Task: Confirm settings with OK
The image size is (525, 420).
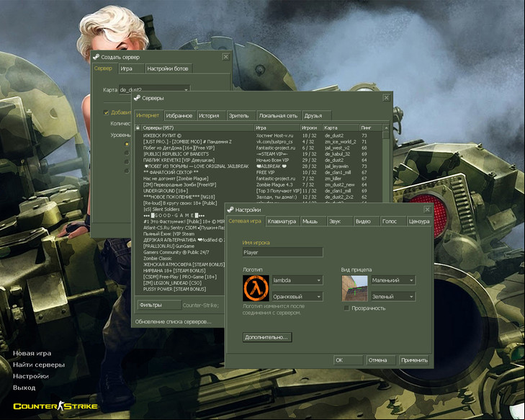Action: (x=349, y=360)
